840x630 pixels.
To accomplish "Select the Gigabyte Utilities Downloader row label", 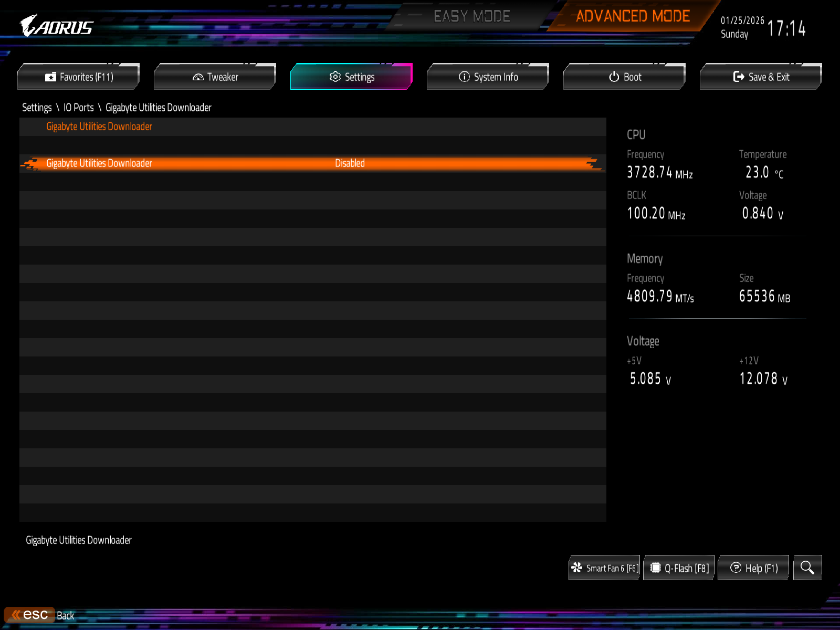I will coord(99,163).
